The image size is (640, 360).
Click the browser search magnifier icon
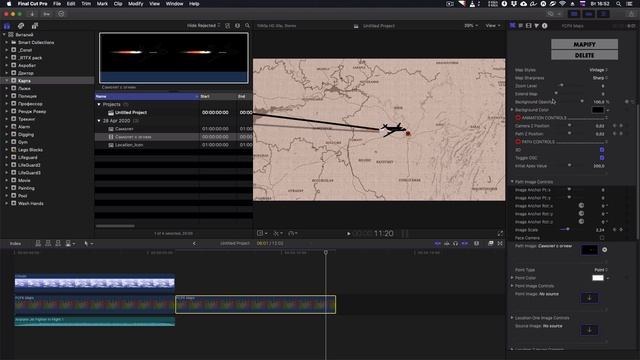[x=247, y=26]
